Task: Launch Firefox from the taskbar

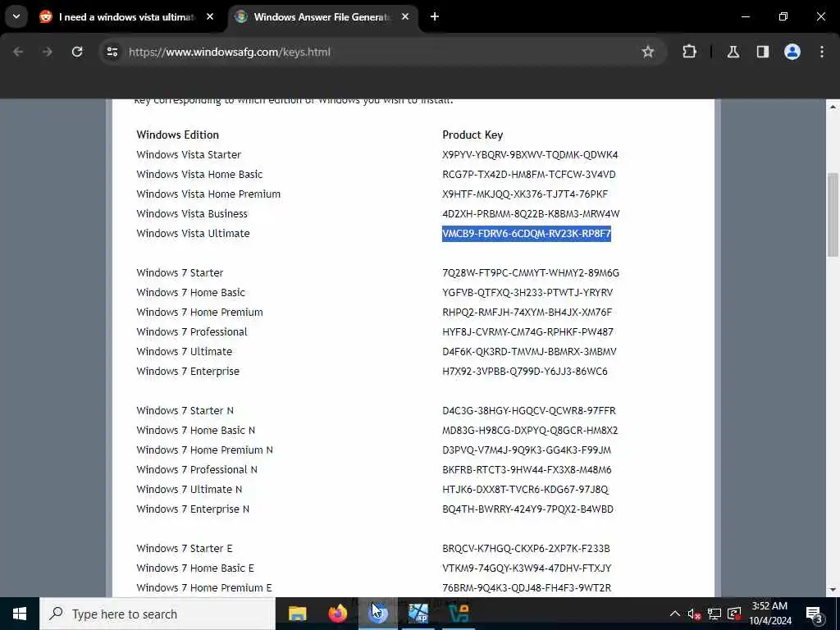Action: (x=337, y=614)
